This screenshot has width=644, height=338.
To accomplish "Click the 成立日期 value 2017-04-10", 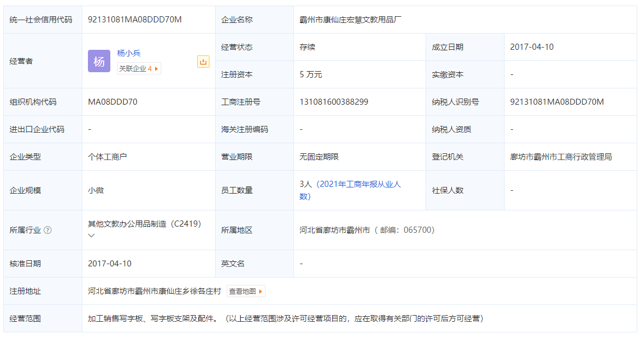I will pos(532,47).
